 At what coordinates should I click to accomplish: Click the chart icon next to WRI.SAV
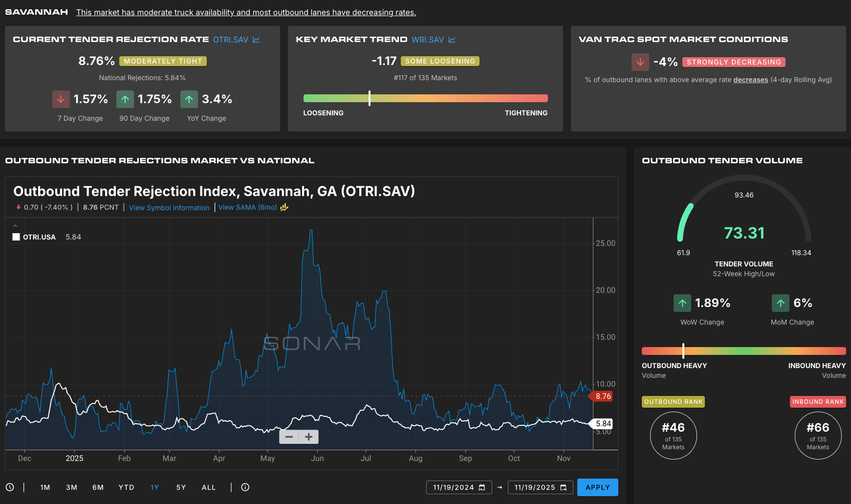[452, 40]
